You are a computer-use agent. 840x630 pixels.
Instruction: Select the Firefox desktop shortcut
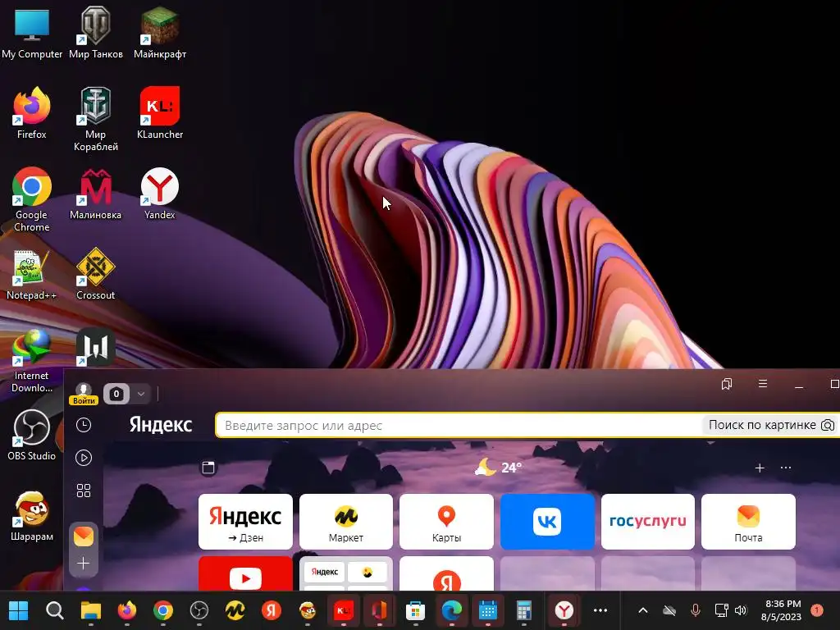(32, 113)
